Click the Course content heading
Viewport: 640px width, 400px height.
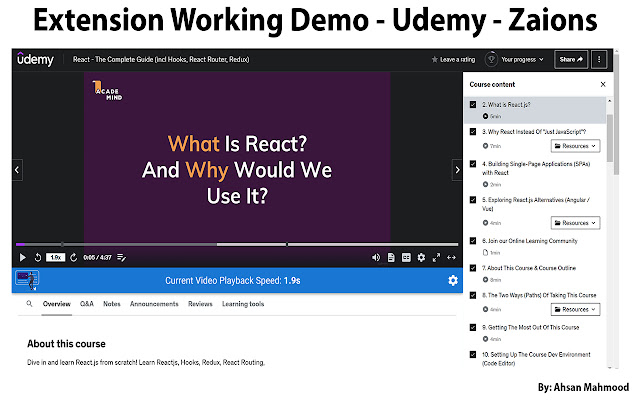[492, 84]
